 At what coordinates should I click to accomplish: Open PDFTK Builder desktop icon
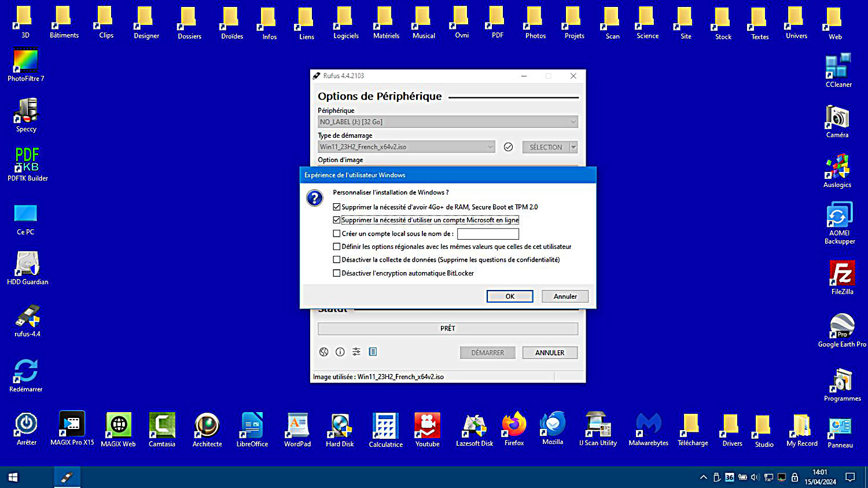(27, 164)
